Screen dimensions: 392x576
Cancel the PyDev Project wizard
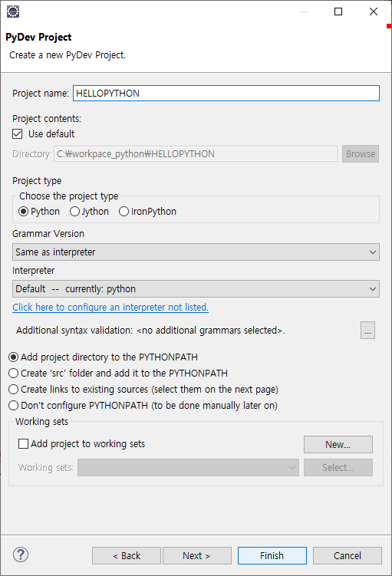348,555
